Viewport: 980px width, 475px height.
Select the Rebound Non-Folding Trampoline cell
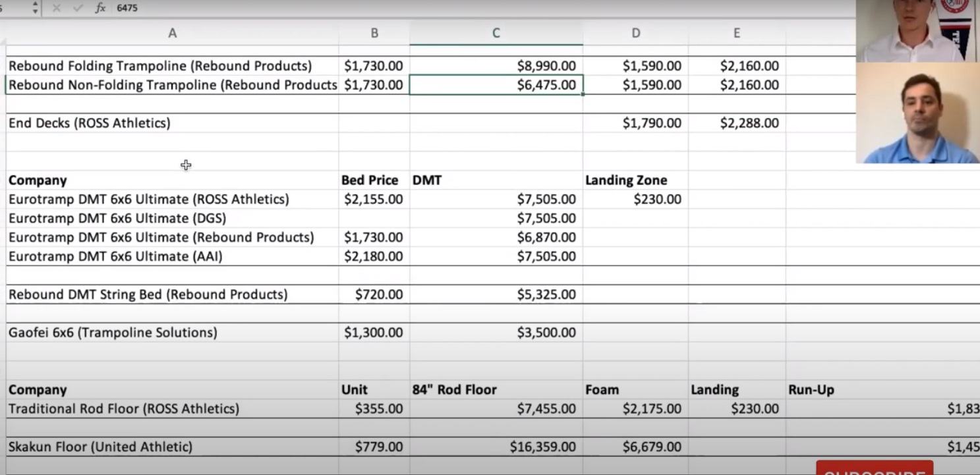[173, 85]
